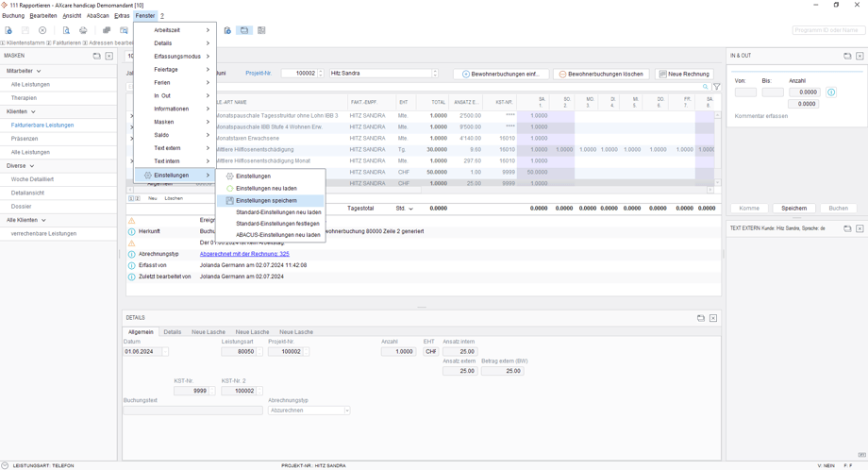Click the info icon next to Herkunft
Viewport: 868px width, 470px height.
(132, 231)
